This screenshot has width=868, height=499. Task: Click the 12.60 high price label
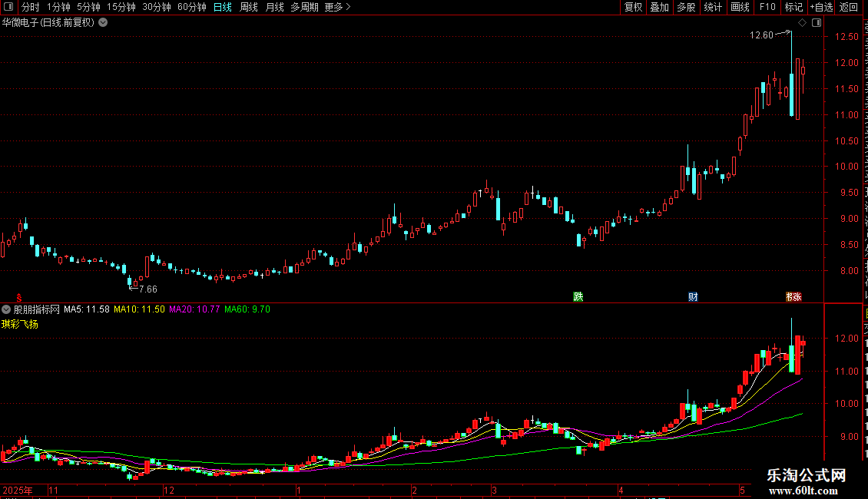tap(761, 35)
